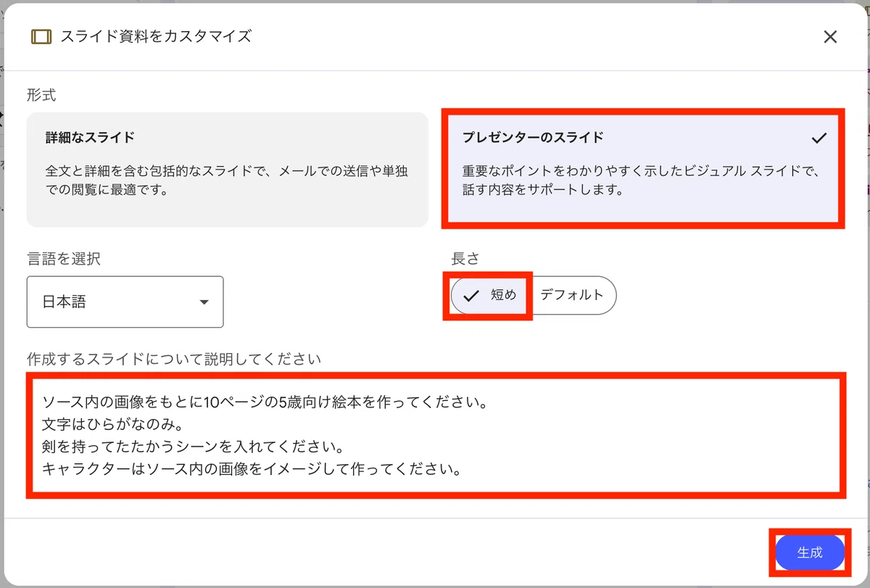Click the プレゼンターのスライド description about ビジュアル スライド

pos(641,181)
